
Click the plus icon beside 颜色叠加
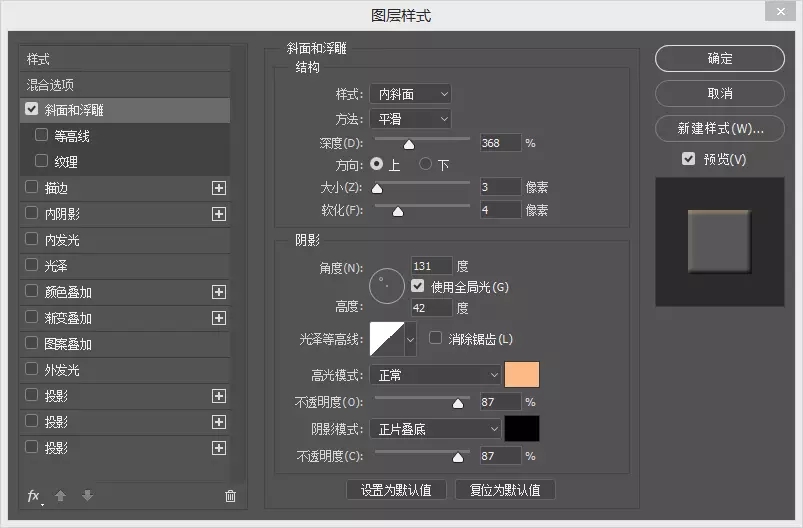[219, 292]
